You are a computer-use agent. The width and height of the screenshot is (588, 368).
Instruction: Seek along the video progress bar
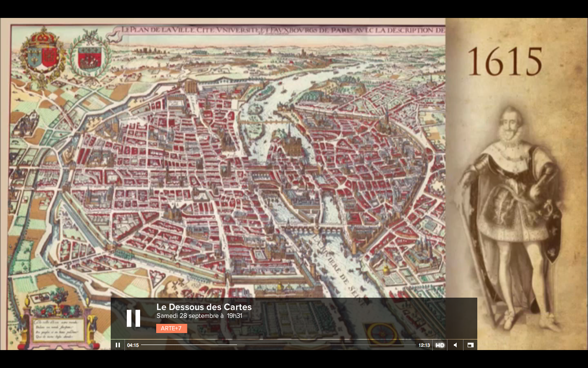coord(278,345)
